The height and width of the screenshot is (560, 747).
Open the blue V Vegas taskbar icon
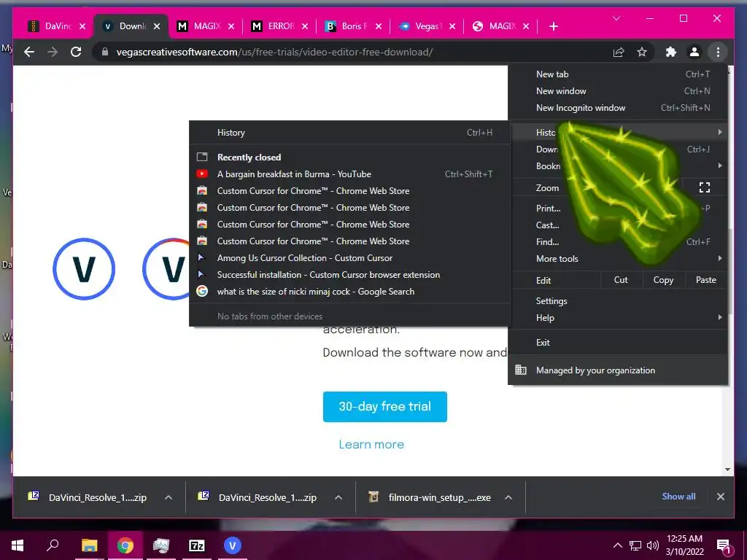[x=233, y=545]
